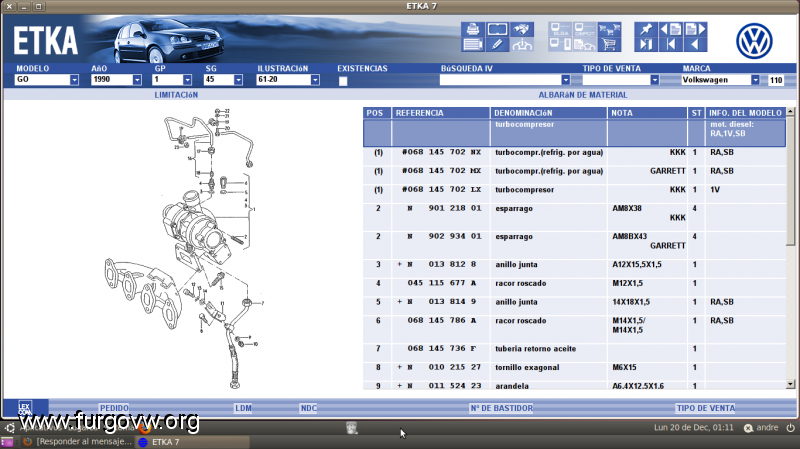Click the computer-to-phone transfer icon
The width and height of the screenshot is (800, 449).
tap(560, 44)
